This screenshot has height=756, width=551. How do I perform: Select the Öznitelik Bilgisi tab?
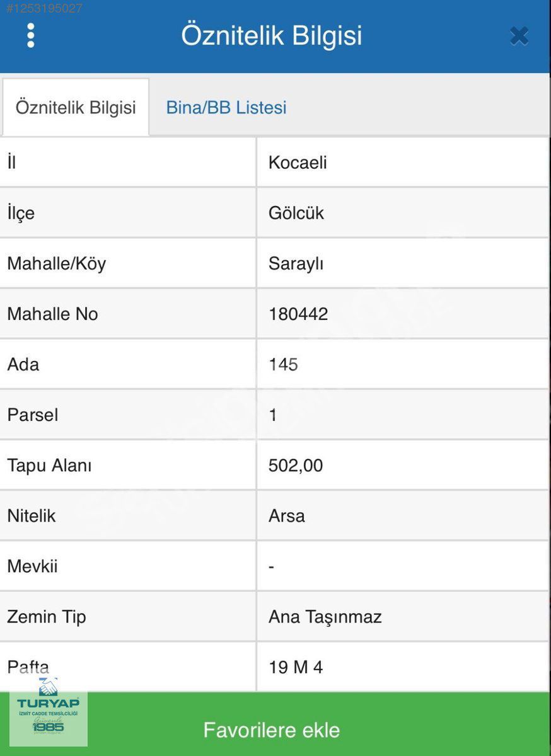click(x=76, y=107)
